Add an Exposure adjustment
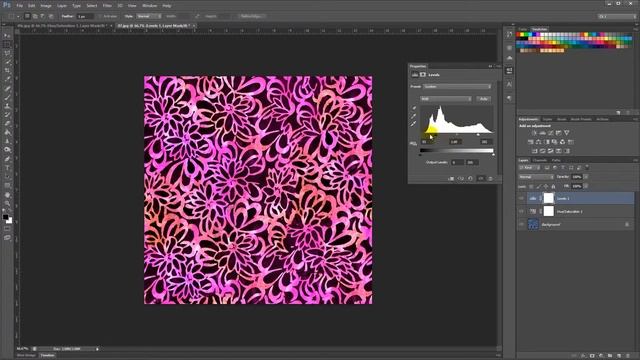This screenshot has height=360, width=640. tap(558, 133)
